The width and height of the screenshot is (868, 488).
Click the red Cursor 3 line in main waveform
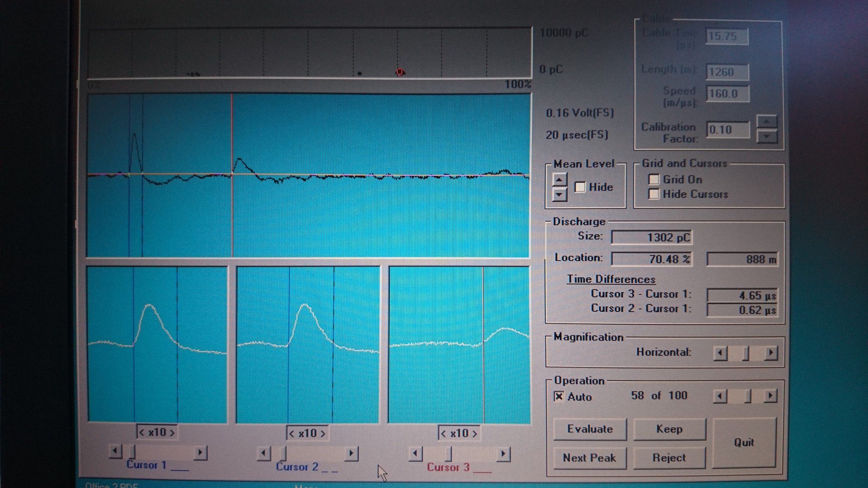tap(232, 176)
